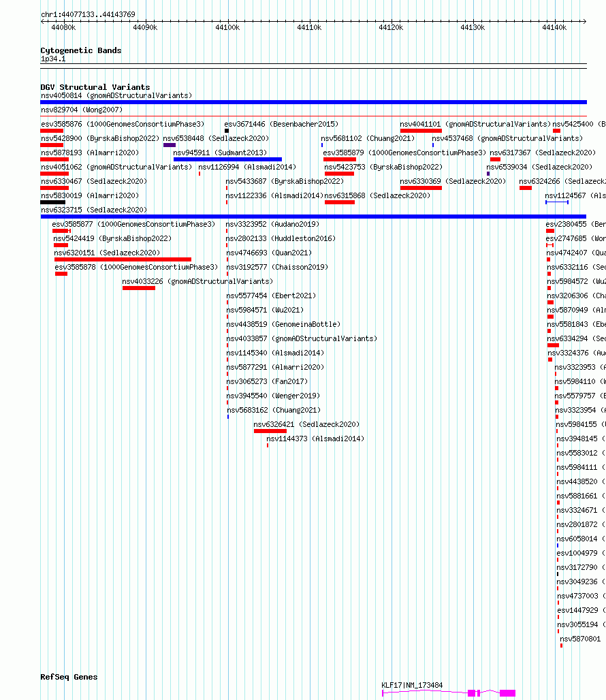
Task: Open nsv5830019 (Almarri2020) label
Action: pos(90,195)
